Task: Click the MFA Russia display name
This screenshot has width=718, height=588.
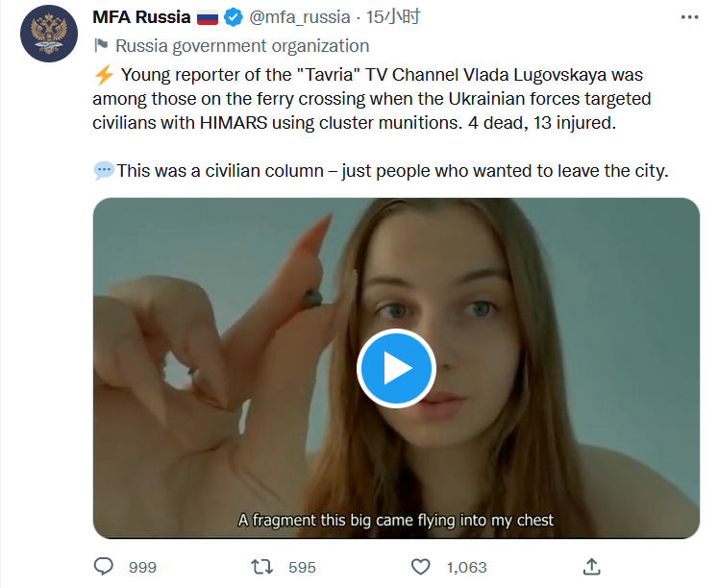Action: click(140, 17)
